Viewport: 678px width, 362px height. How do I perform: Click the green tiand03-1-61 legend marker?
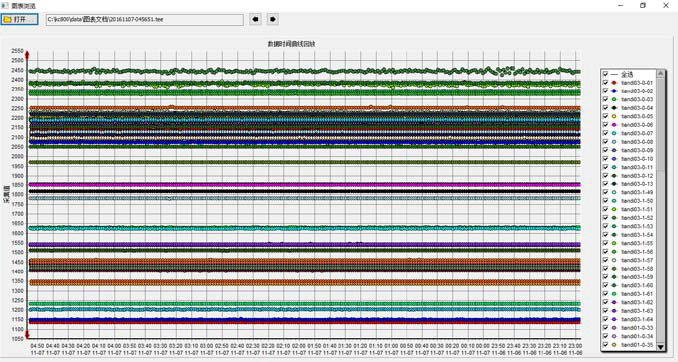614,294
